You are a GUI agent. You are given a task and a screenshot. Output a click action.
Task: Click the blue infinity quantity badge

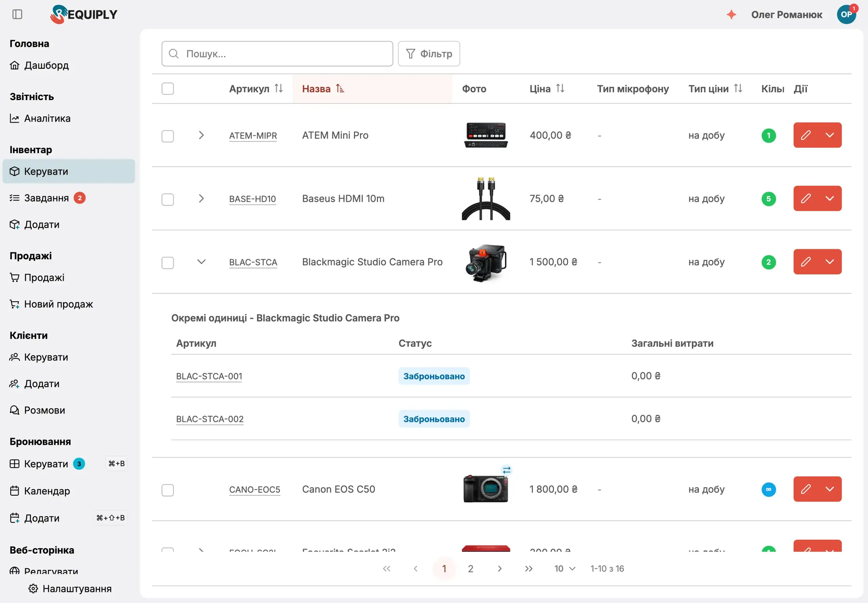coord(768,490)
